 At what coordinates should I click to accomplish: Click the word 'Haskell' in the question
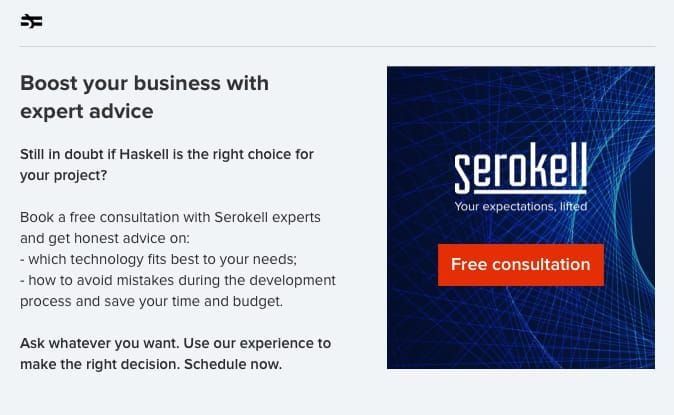[x=144, y=154]
